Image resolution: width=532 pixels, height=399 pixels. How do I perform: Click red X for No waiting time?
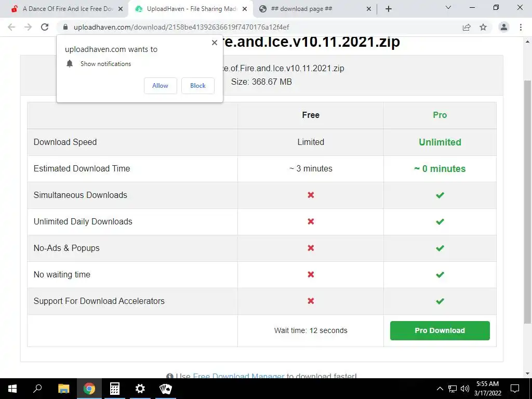(311, 274)
